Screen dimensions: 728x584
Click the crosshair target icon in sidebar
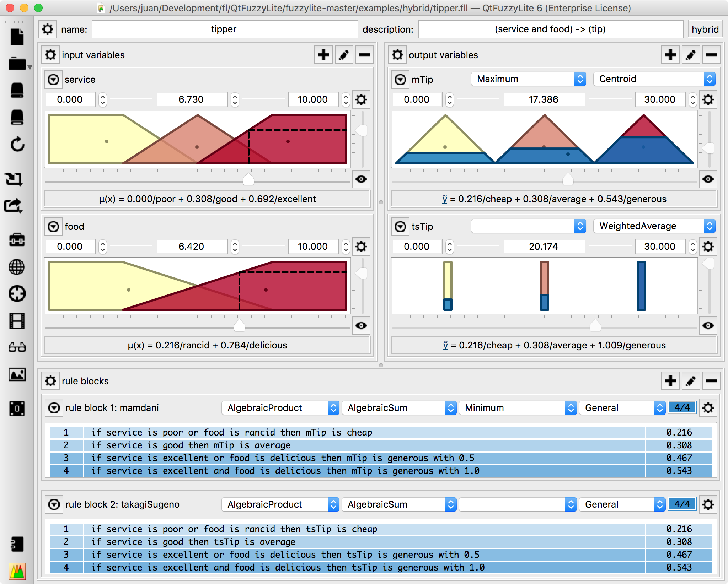pos(17,294)
